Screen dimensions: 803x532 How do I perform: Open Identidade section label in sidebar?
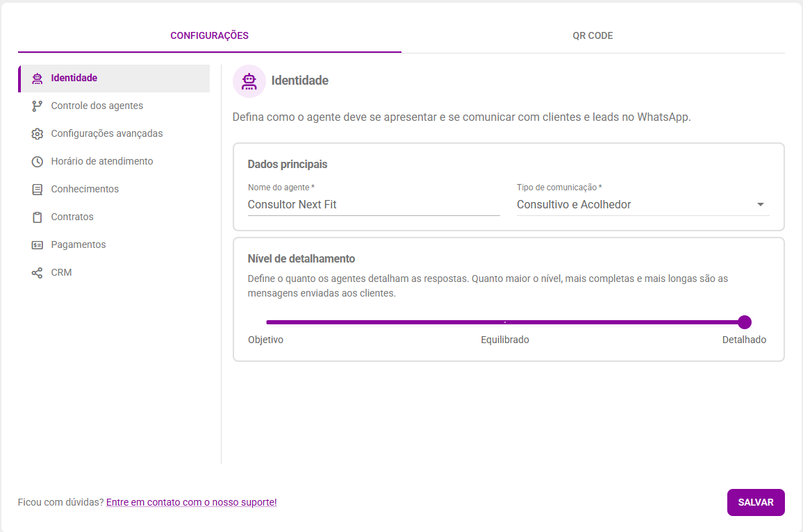pos(74,78)
